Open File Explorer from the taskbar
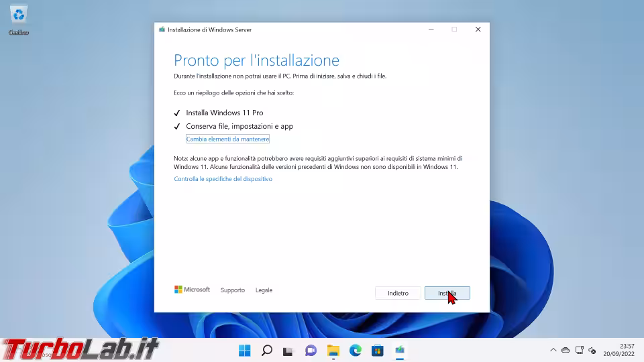This screenshot has height=362, width=644. click(x=333, y=351)
